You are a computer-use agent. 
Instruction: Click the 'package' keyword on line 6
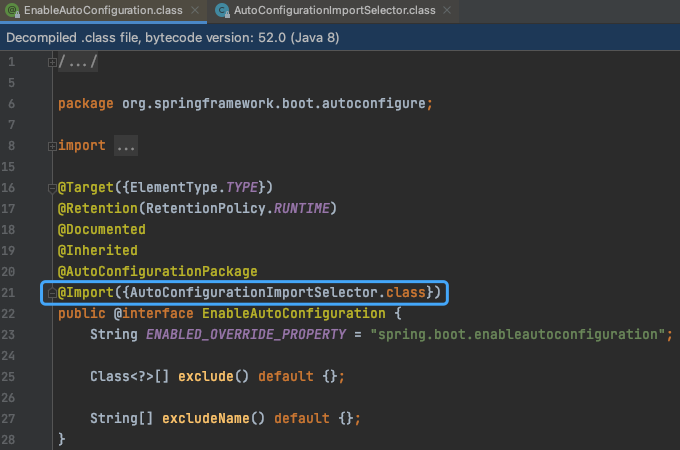click(x=86, y=104)
